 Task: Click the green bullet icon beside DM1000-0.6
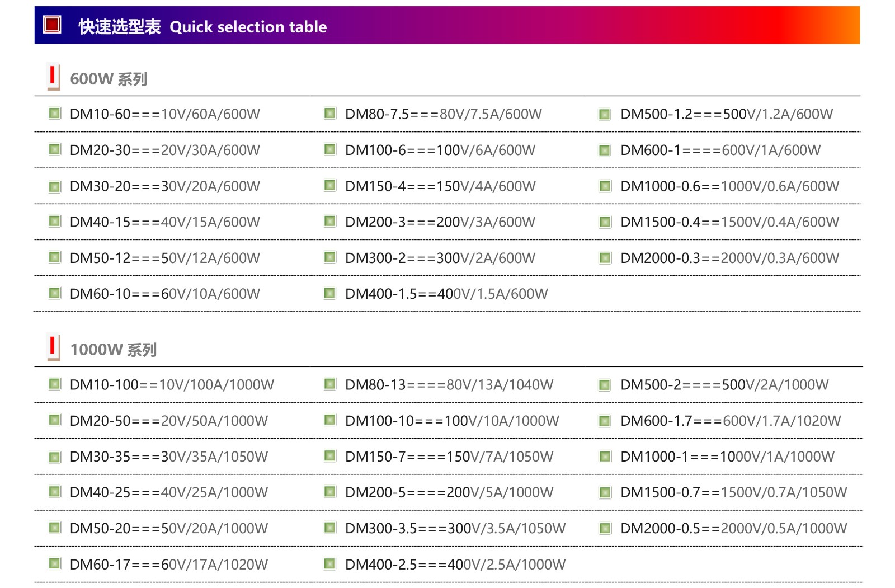tap(605, 186)
